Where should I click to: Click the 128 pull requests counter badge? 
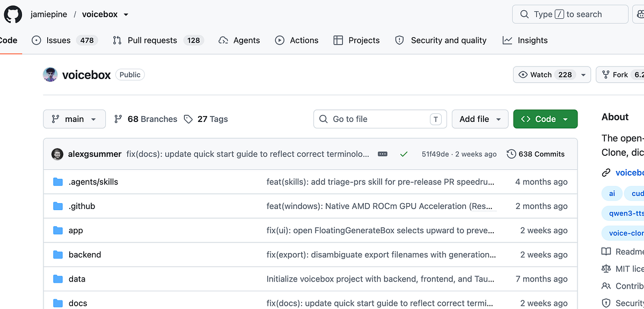point(194,40)
